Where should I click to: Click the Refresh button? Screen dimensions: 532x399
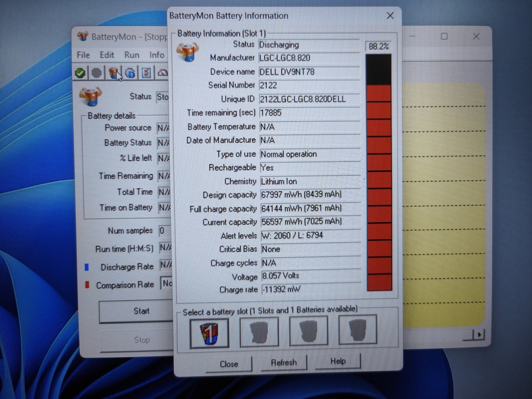point(284,362)
